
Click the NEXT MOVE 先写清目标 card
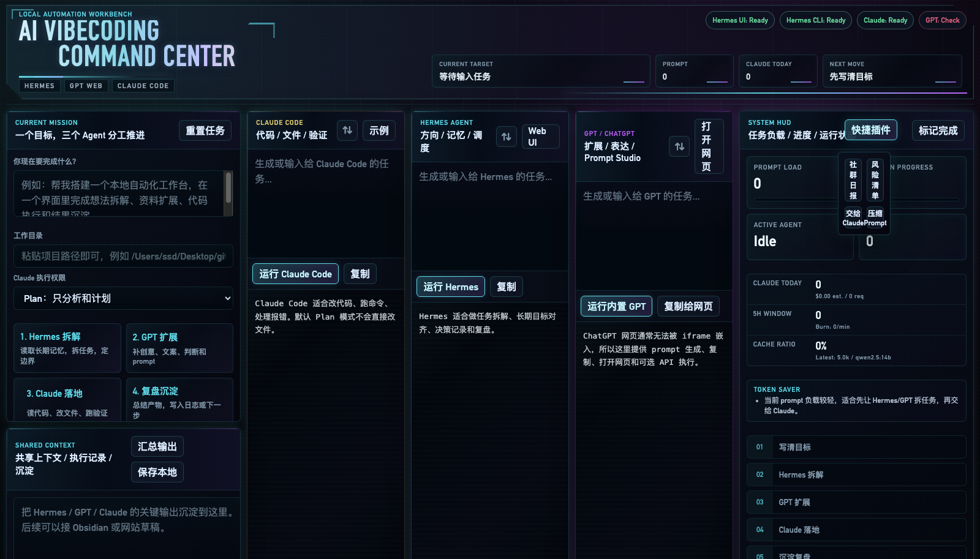pyautogui.click(x=892, y=71)
